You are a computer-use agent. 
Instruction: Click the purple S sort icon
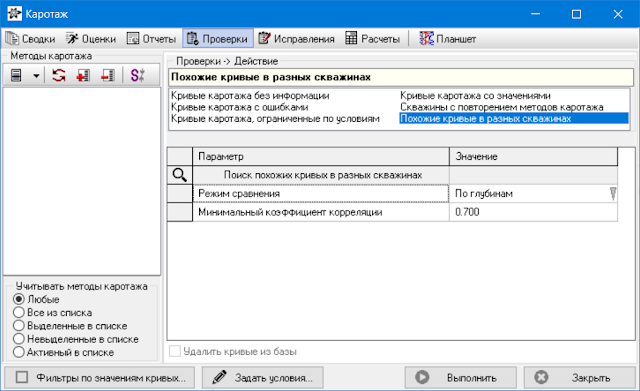[x=138, y=76]
